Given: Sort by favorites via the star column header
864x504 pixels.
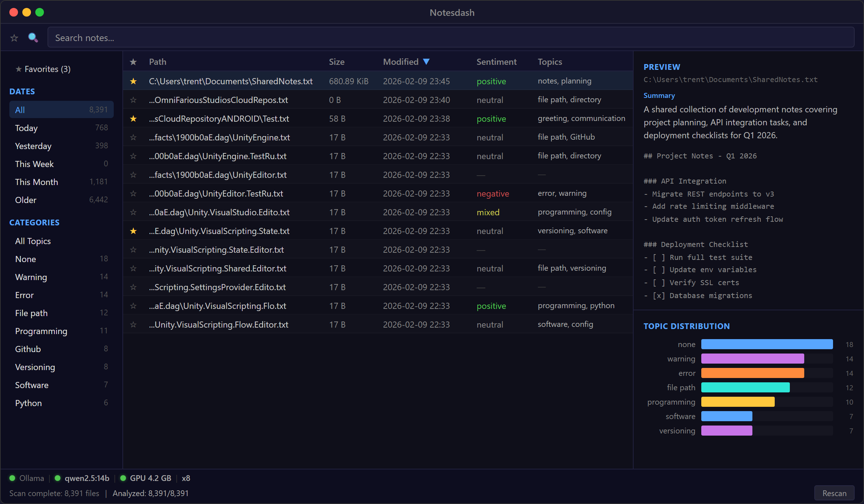Looking at the screenshot, I should point(133,62).
